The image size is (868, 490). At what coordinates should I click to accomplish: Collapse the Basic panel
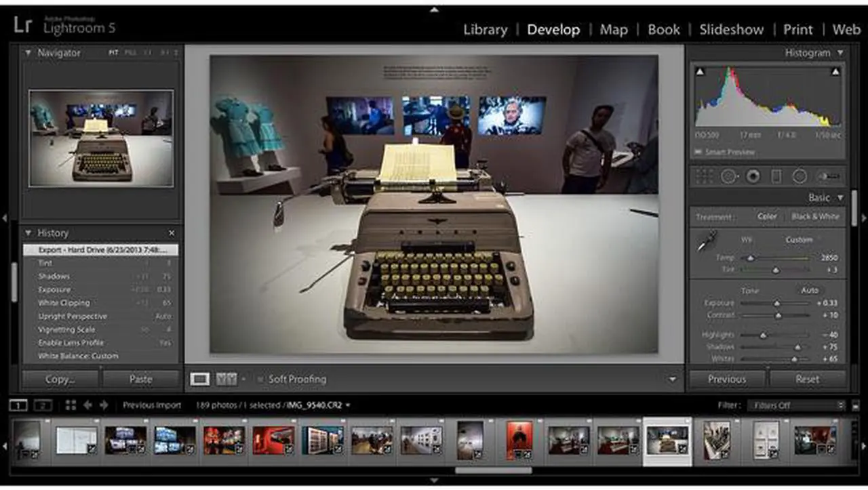[840, 198]
